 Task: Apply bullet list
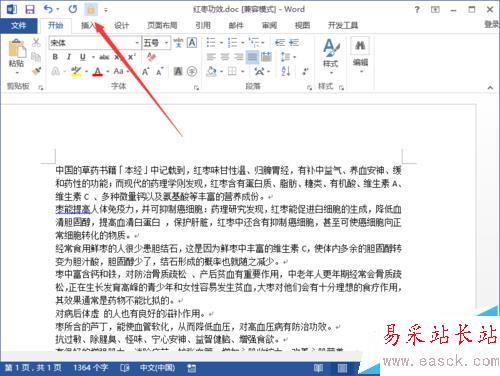210,43
